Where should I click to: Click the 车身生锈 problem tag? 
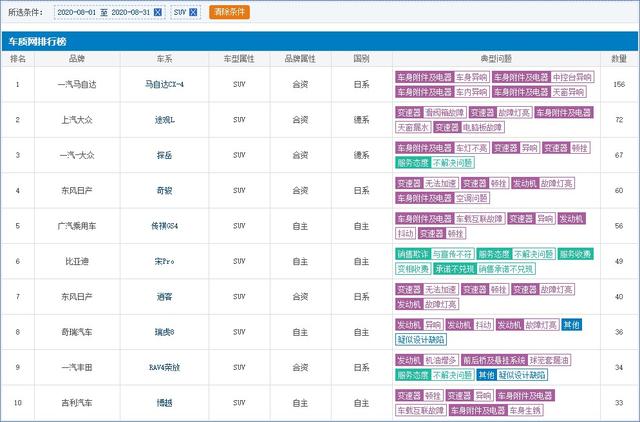(525, 411)
